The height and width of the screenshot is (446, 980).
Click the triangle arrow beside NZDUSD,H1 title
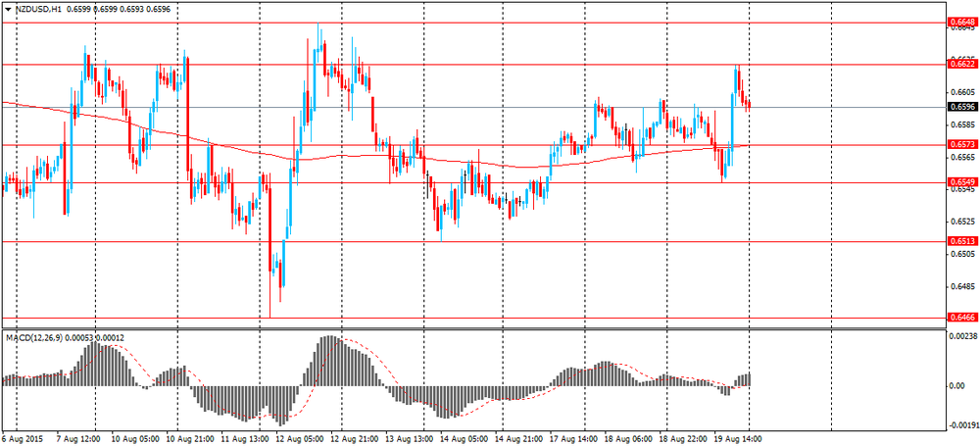(x=8, y=10)
